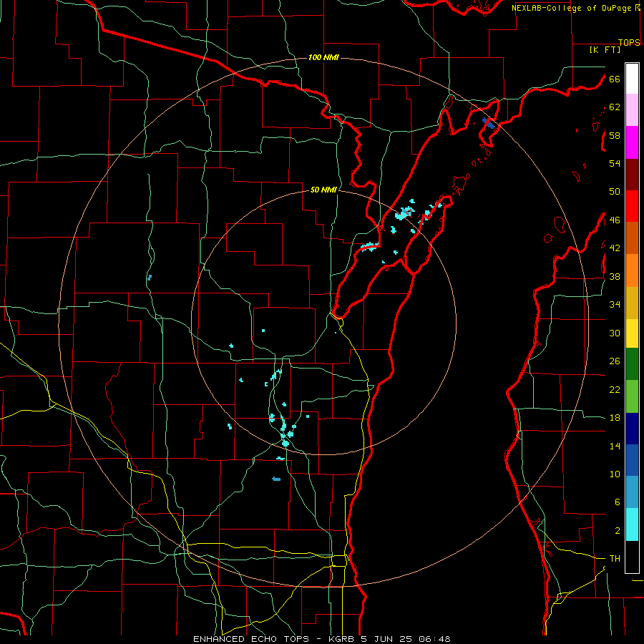Pick the cyan legend swatch

[x=632, y=525]
